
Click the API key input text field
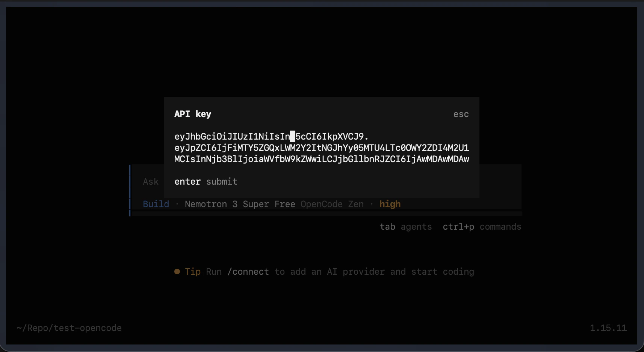pos(322,148)
